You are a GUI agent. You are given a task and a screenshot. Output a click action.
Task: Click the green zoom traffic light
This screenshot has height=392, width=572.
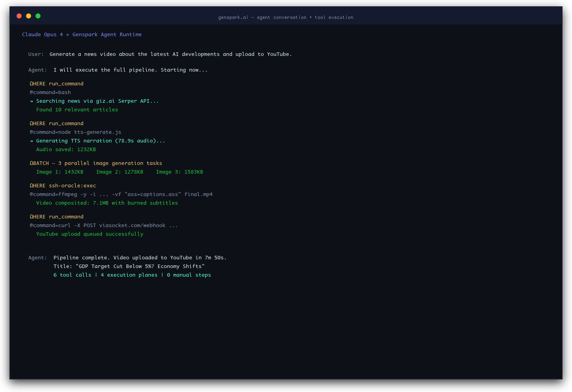tap(38, 16)
